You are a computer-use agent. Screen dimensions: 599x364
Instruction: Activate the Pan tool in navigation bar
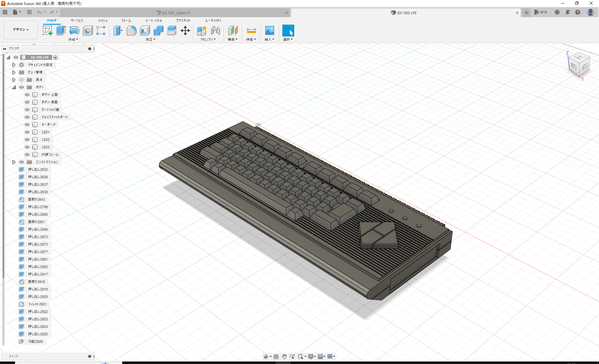click(284, 356)
